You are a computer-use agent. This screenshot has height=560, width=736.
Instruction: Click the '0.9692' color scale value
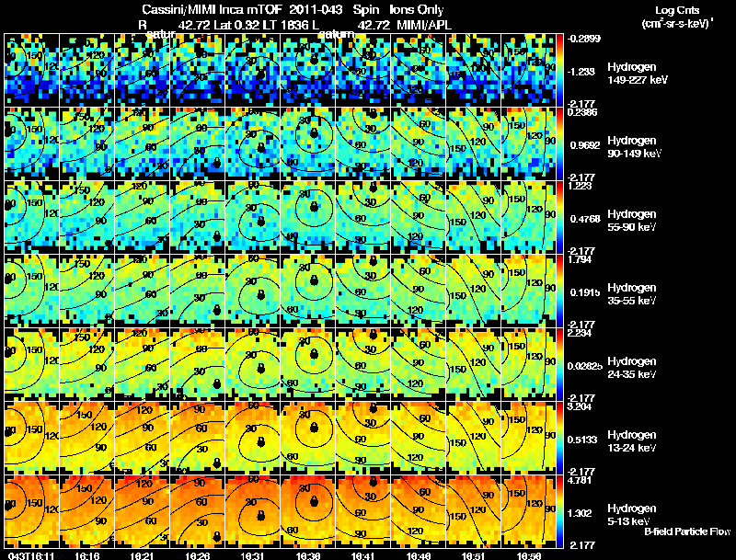point(585,145)
